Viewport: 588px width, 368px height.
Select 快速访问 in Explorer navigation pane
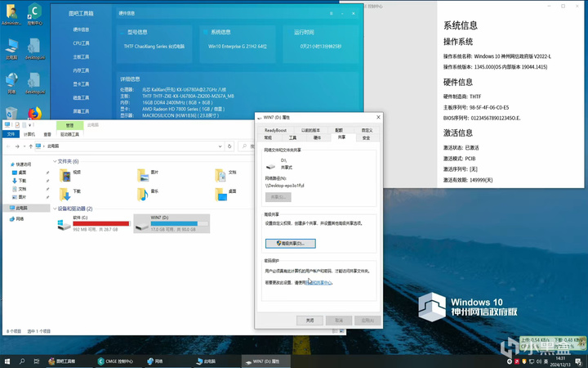pyautogui.click(x=23, y=164)
